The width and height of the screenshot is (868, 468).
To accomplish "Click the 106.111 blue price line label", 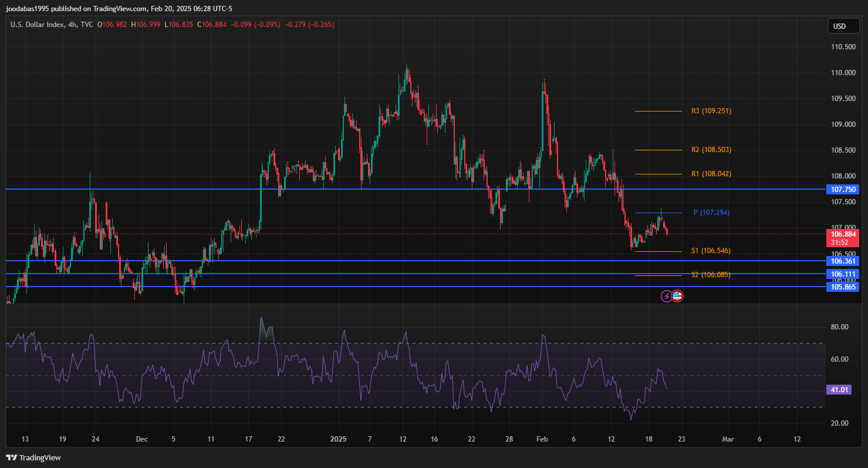I will point(842,274).
